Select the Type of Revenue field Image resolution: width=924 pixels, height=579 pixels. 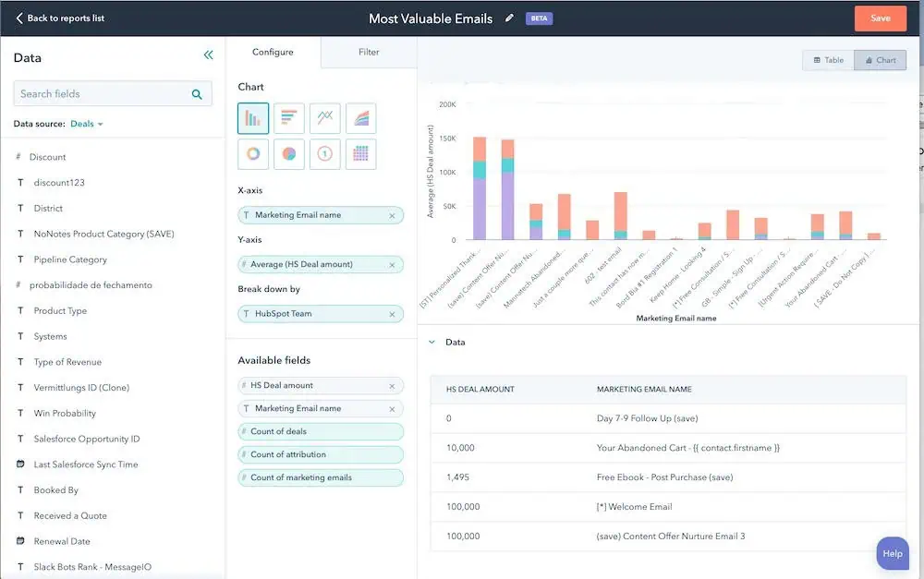67,362
